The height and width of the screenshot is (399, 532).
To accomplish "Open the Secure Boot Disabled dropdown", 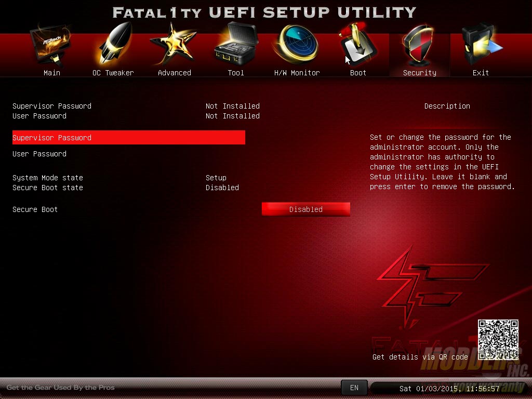I will tap(305, 209).
